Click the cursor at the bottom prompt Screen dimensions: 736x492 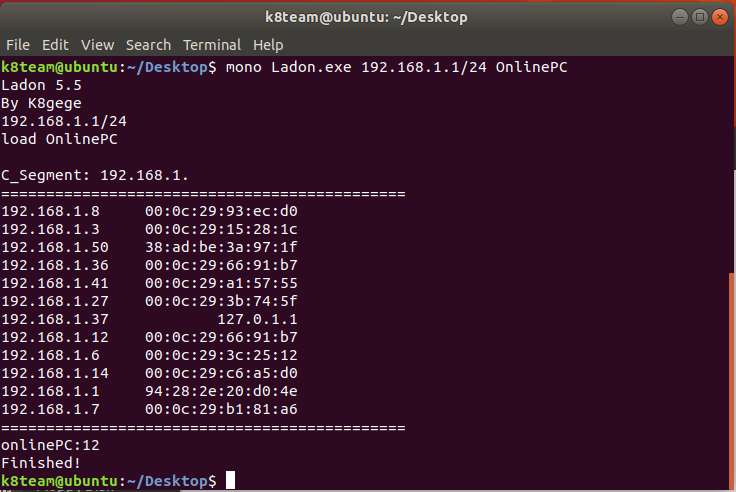coord(230,480)
